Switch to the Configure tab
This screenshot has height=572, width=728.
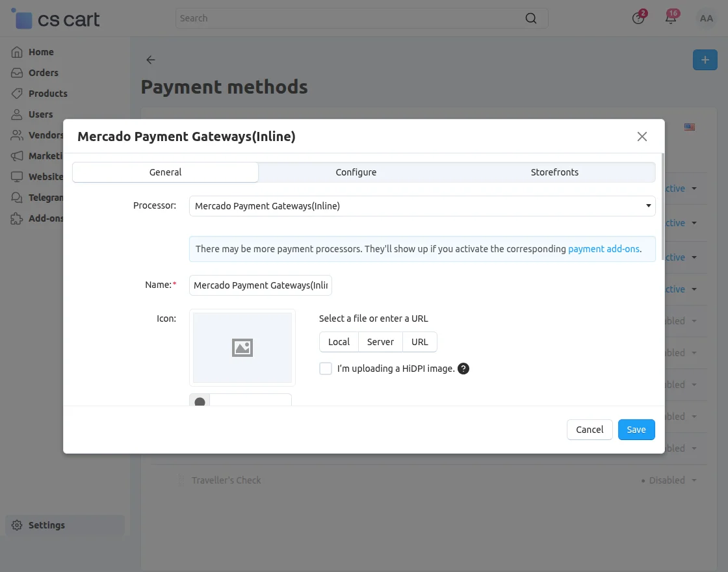356,172
